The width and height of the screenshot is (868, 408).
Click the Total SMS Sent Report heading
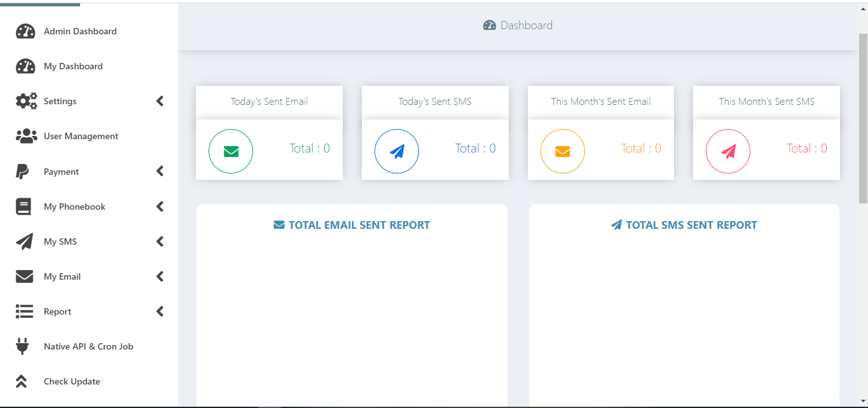pyautogui.click(x=684, y=224)
